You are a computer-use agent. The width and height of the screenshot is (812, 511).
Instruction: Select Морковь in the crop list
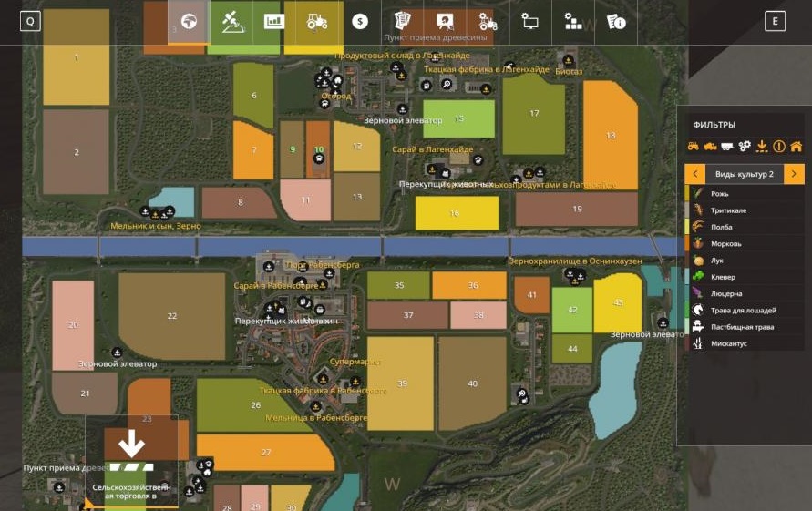727,243
